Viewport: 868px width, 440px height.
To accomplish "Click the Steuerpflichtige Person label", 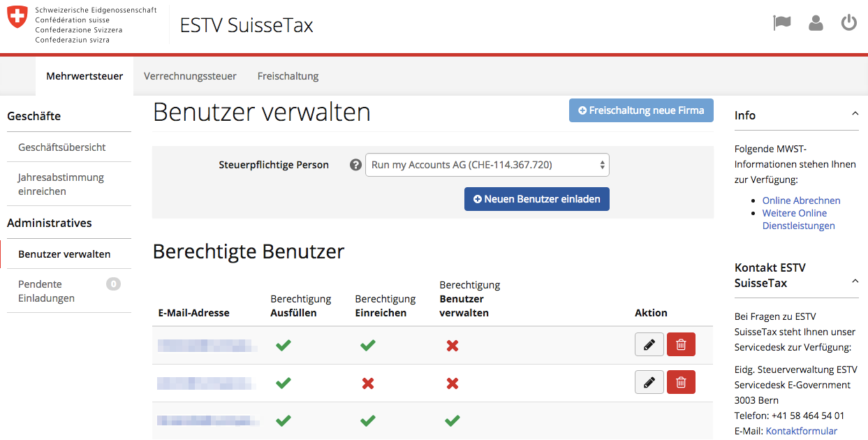I will click(274, 165).
